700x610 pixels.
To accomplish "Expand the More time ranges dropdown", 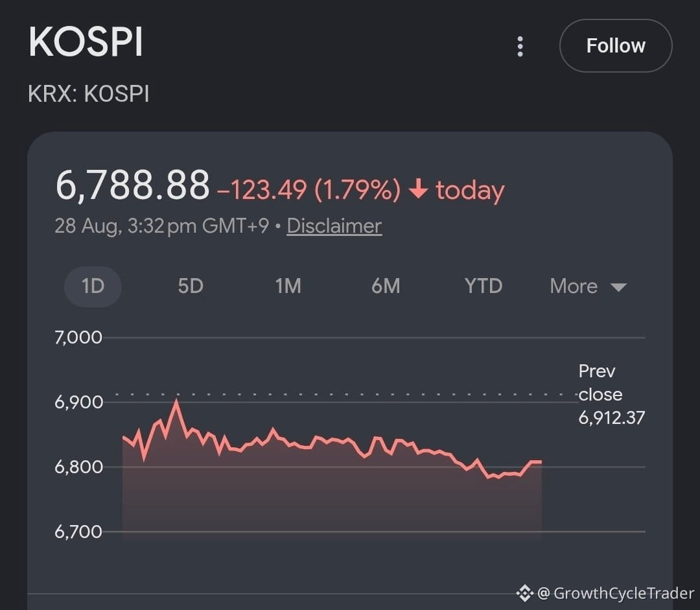I will (588, 287).
